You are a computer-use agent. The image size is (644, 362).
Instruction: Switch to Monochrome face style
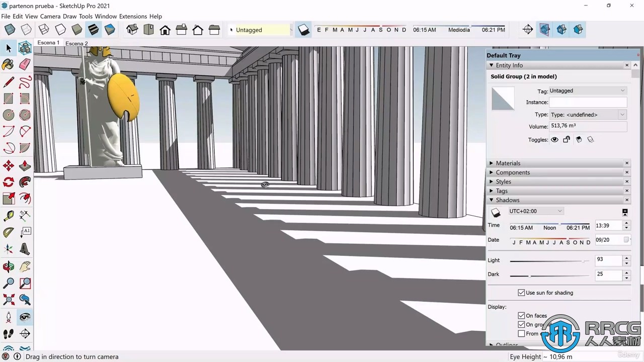[x=110, y=30]
